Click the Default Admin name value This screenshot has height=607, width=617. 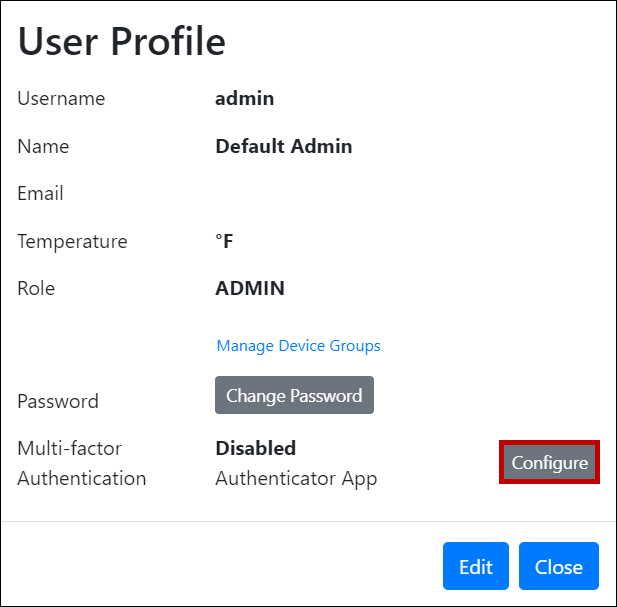coord(283,146)
